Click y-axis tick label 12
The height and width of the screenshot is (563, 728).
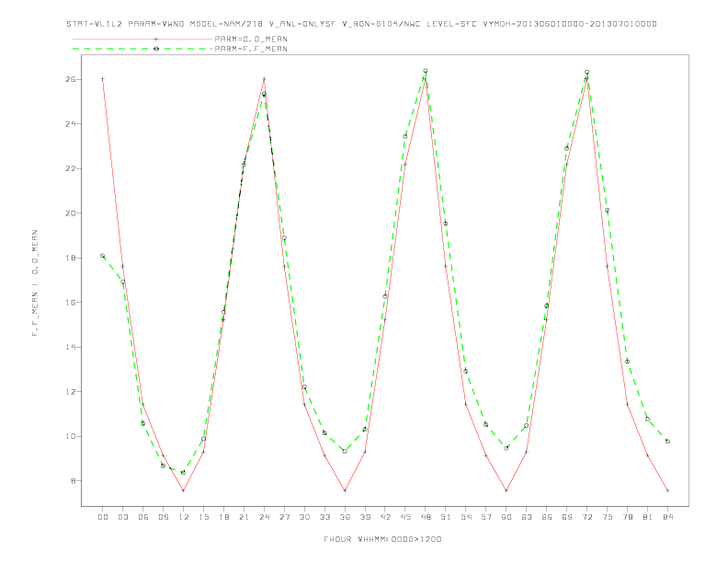pyautogui.click(x=71, y=392)
